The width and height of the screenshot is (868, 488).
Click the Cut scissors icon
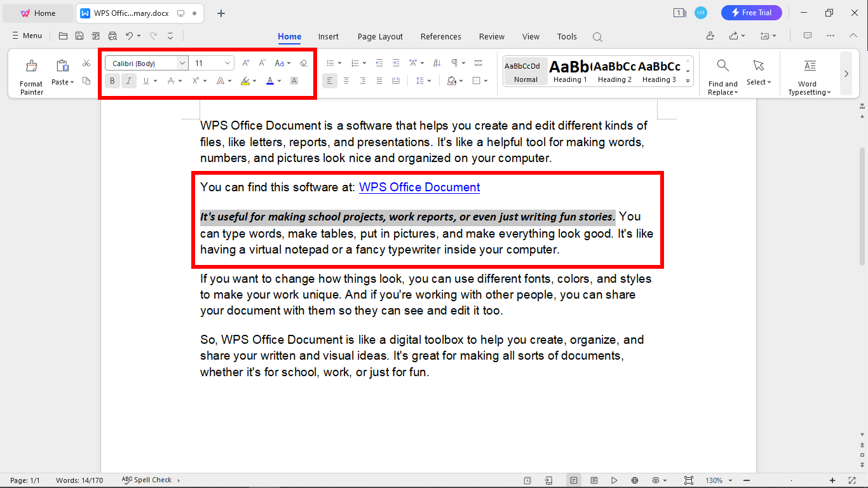pos(86,63)
